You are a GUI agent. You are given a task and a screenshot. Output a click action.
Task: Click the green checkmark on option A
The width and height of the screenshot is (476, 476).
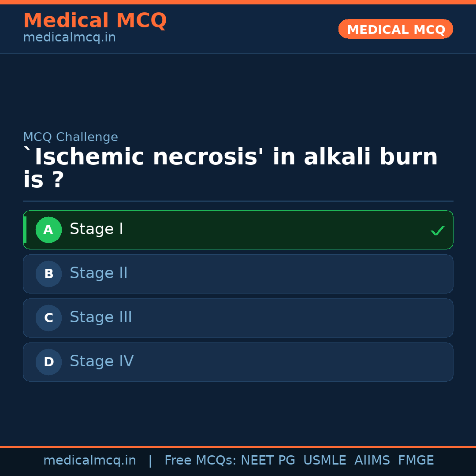tap(437, 230)
